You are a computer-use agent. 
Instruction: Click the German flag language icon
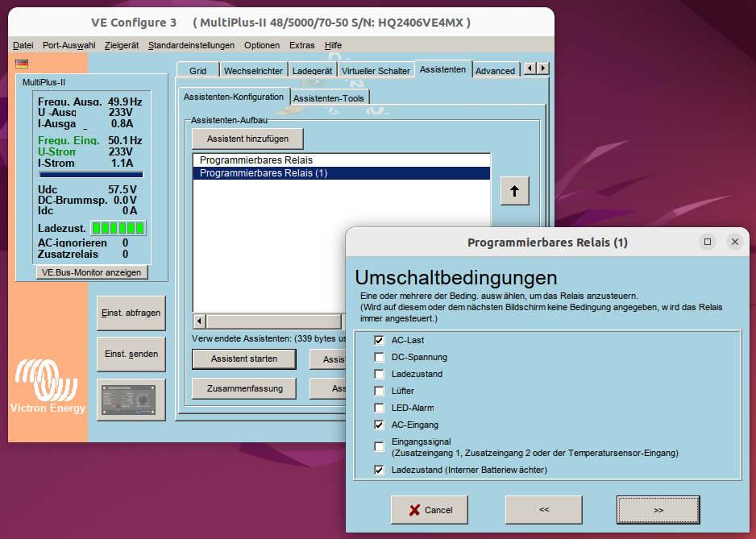(22, 64)
